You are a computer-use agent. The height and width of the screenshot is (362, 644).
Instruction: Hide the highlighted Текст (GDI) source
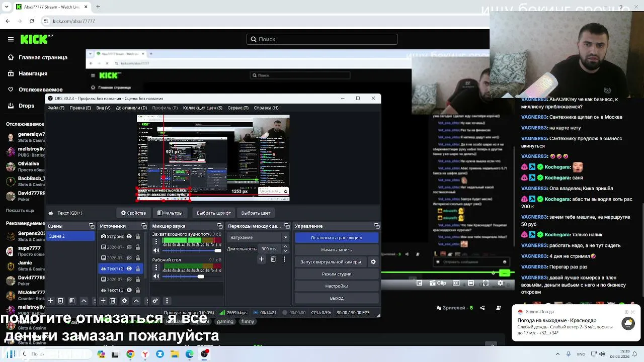click(x=129, y=268)
